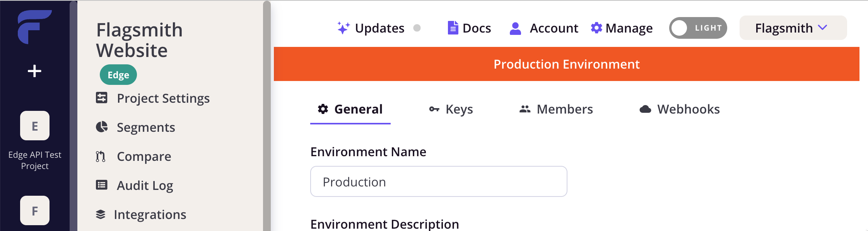The height and width of the screenshot is (231, 868).
Task: Click the Project Settings sliders icon
Action: 101,98
